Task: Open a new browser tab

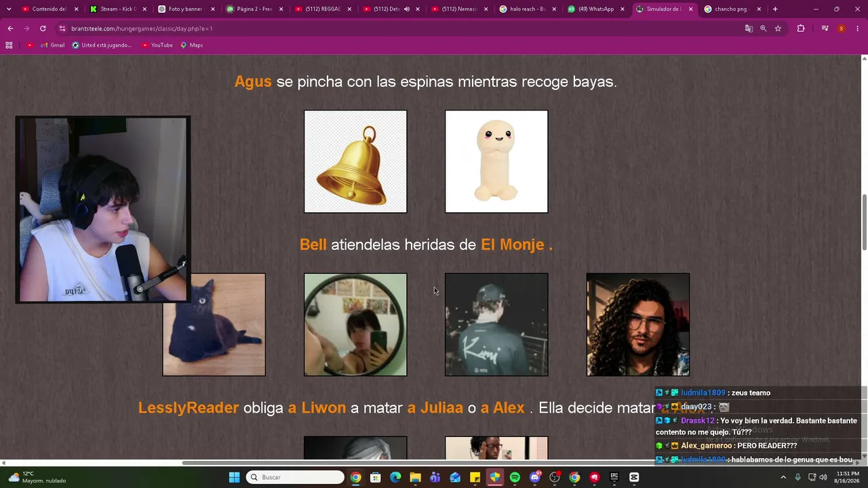Action: click(775, 9)
